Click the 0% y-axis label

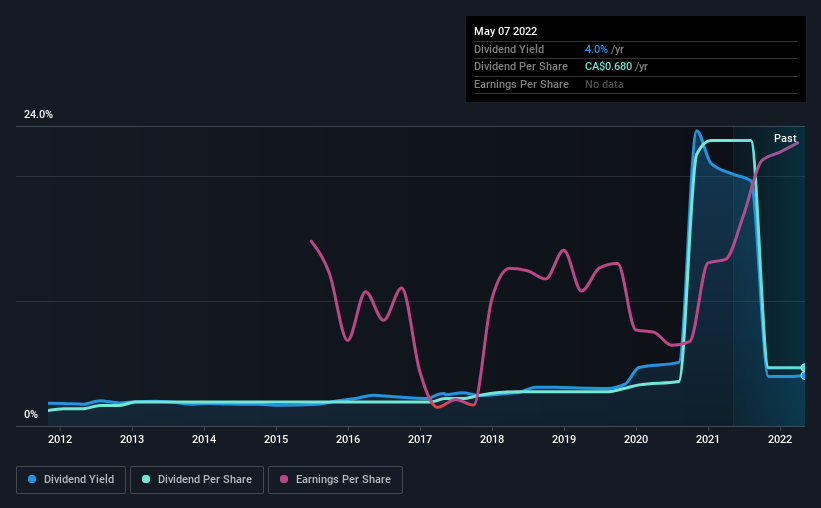[31, 415]
